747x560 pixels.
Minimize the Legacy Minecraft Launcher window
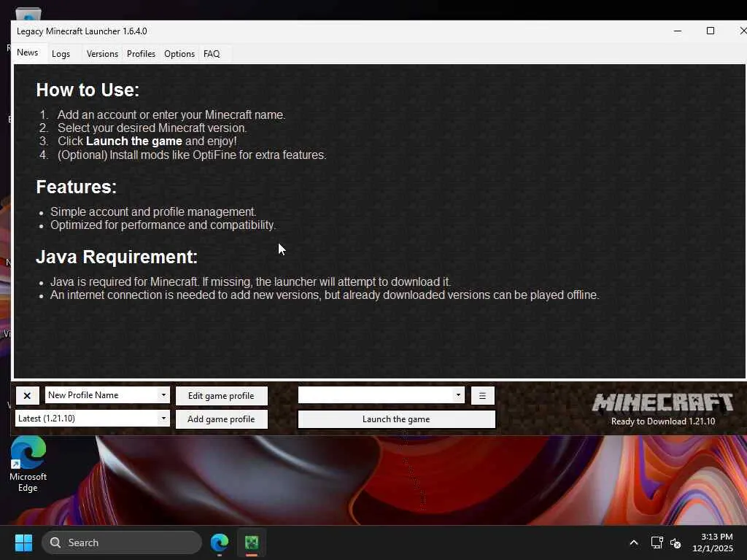coord(678,31)
